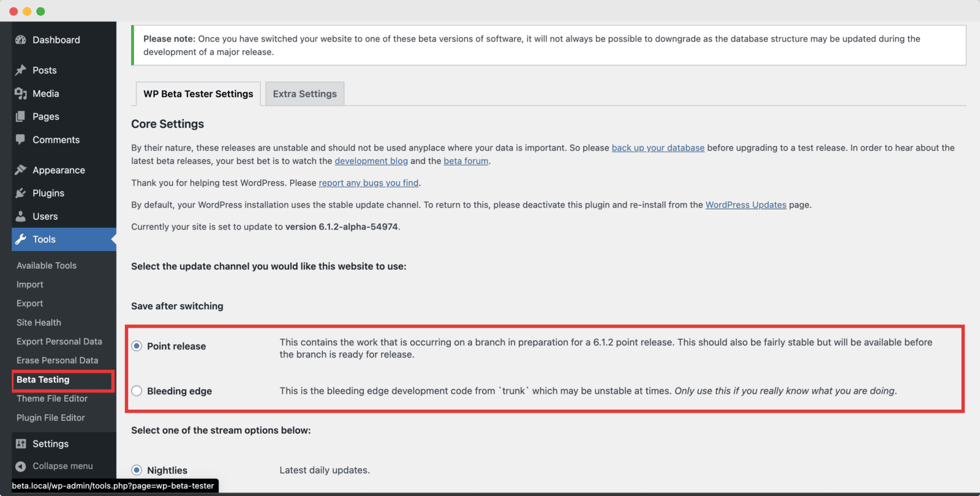Viewport: 980px width, 496px height.
Task: Click the 'Nightlies' label text
Action: [167, 470]
